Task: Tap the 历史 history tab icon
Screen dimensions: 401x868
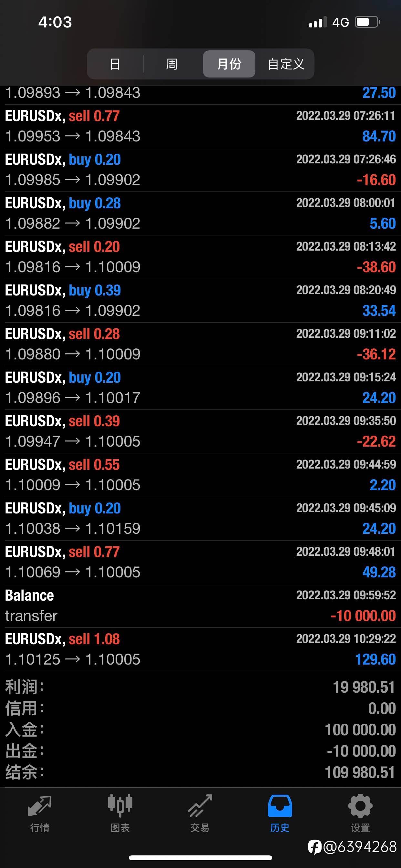Action: (x=280, y=806)
